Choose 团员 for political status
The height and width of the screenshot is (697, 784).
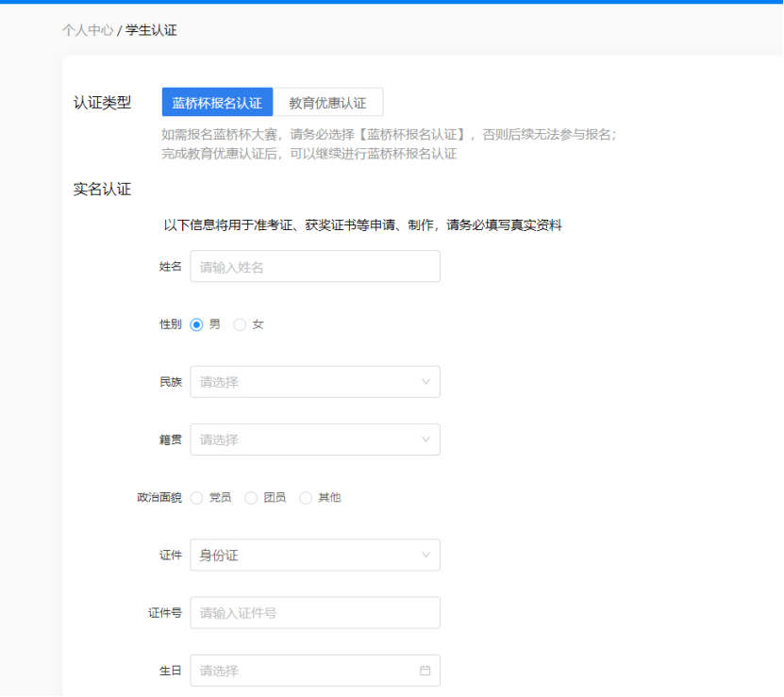pos(251,498)
